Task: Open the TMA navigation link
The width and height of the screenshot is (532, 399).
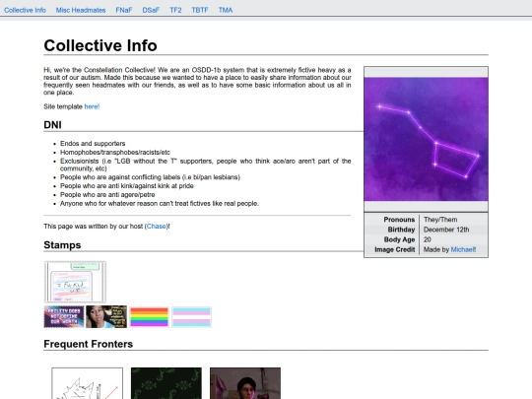Action: [226, 10]
